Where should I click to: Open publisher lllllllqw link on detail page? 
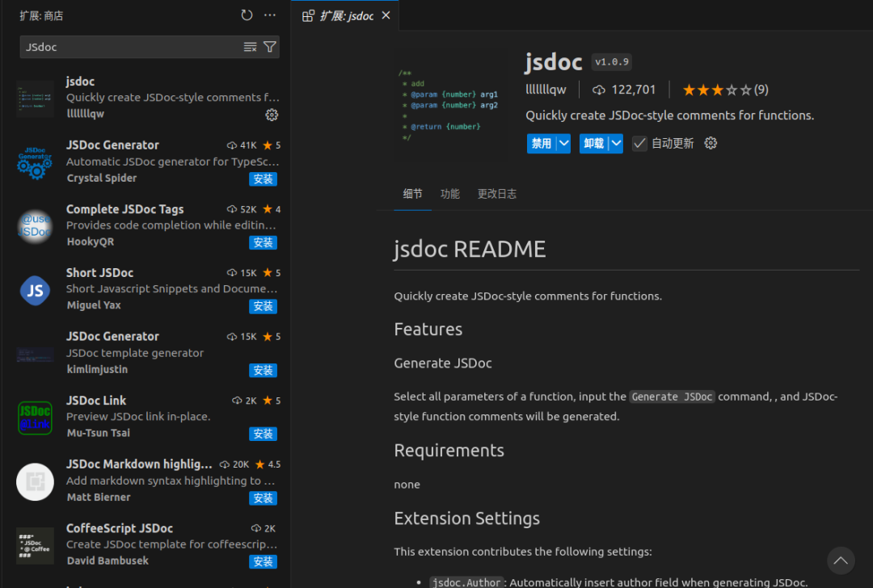point(546,90)
